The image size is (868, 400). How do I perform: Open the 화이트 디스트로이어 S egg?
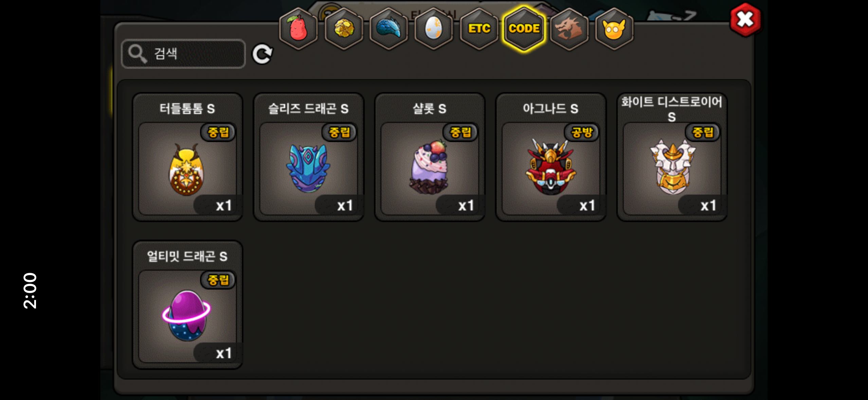pyautogui.click(x=672, y=157)
